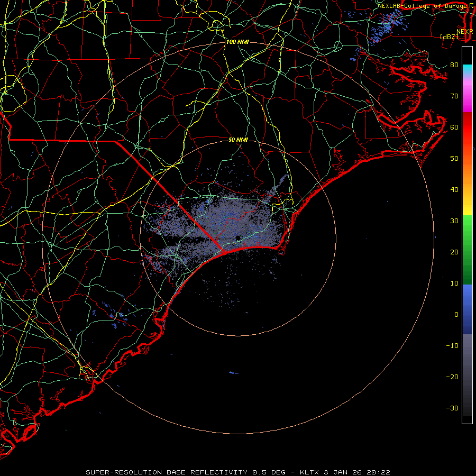Click the NEXRAD label above the color scale
Viewport: 476px width, 476px height.
464,32
